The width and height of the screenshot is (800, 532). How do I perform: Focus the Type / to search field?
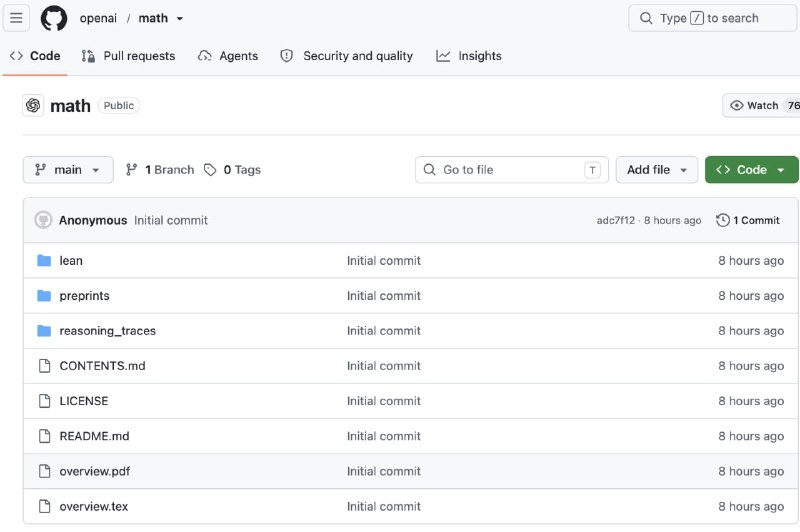point(713,18)
